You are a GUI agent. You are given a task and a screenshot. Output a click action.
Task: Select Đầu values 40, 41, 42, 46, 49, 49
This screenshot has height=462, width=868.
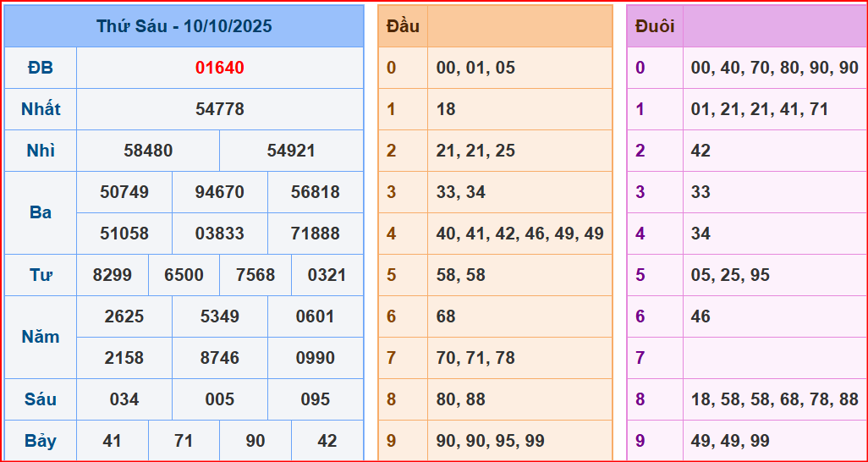(519, 234)
